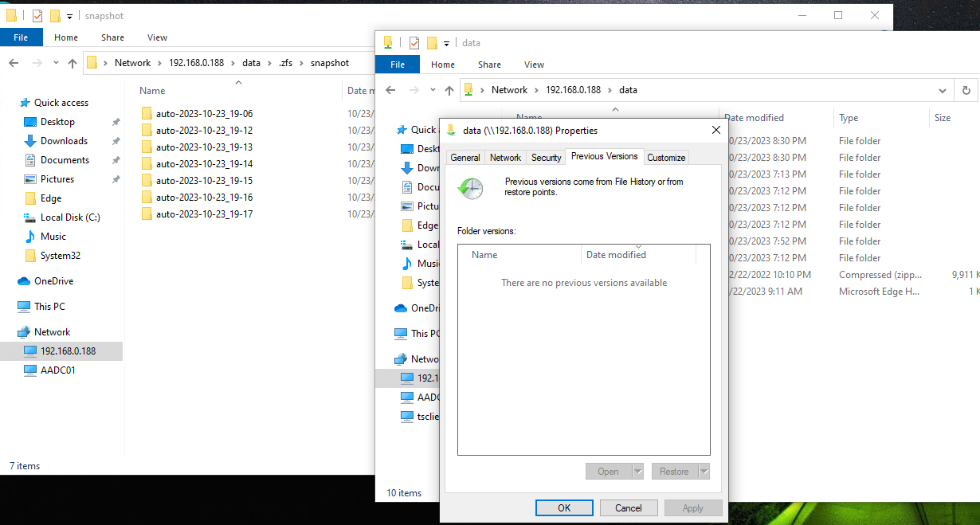Screen dimensions: 980x525
Task: Open File tab in snapshot window
Action: 22,37
